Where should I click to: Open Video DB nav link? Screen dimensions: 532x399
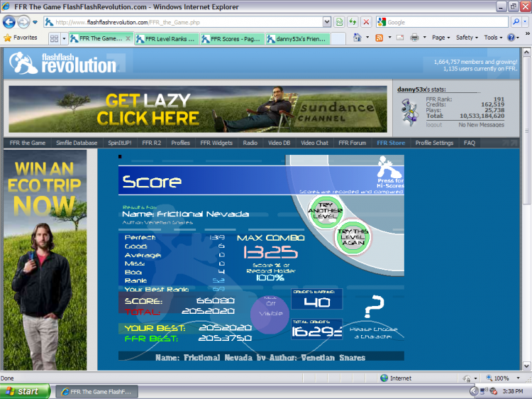click(279, 143)
